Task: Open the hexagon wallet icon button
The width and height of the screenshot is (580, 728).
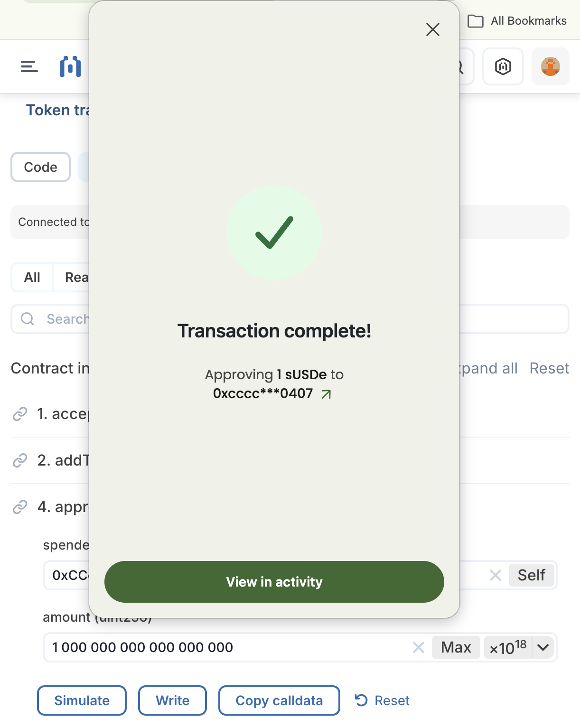Action: 503,66
